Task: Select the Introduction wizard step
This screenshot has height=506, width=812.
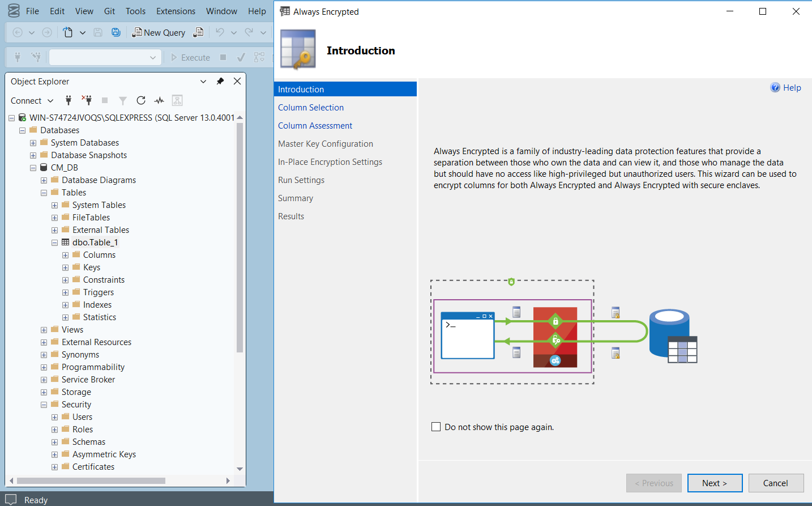Action: tap(345, 89)
